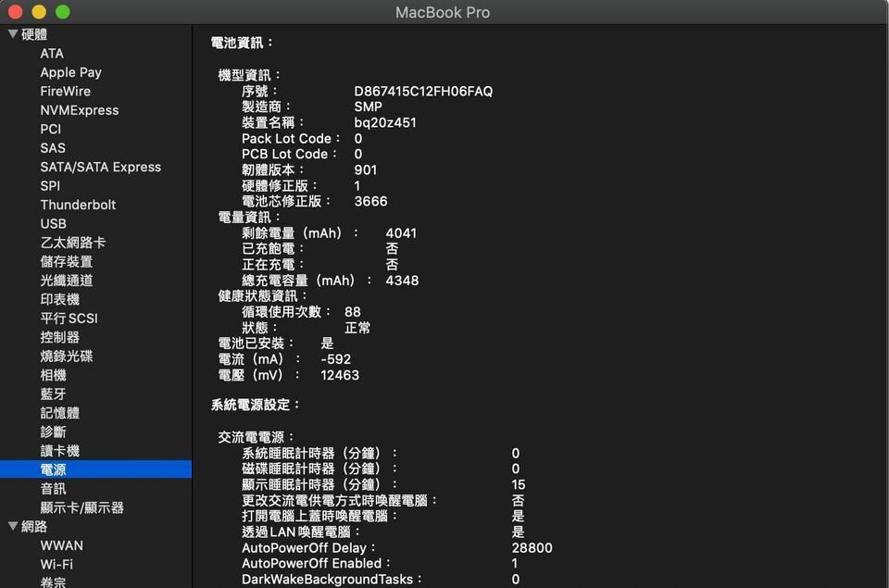Click the firmware version value 901
889x588 pixels.
[x=365, y=170]
